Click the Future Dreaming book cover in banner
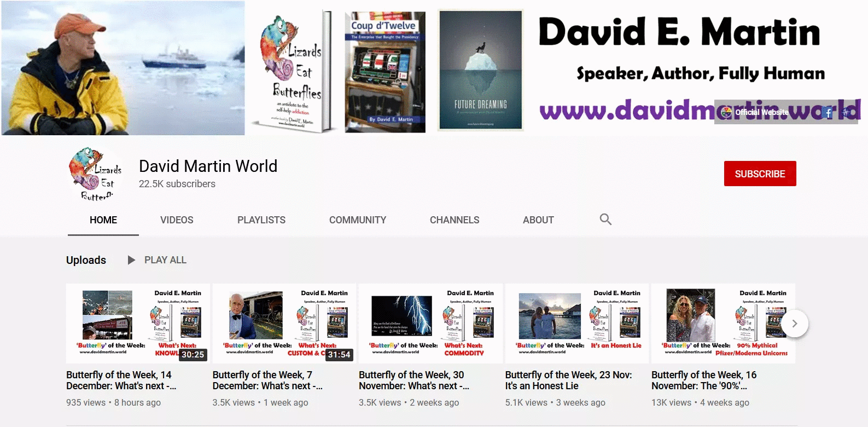The width and height of the screenshot is (868, 427). tap(480, 70)
